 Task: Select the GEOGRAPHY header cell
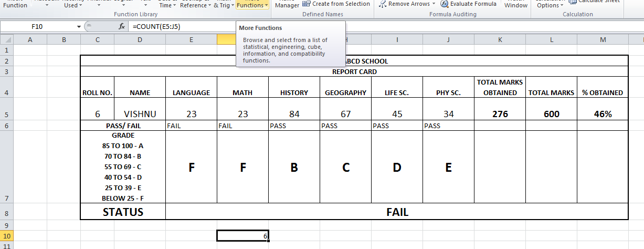click(345, 87)
